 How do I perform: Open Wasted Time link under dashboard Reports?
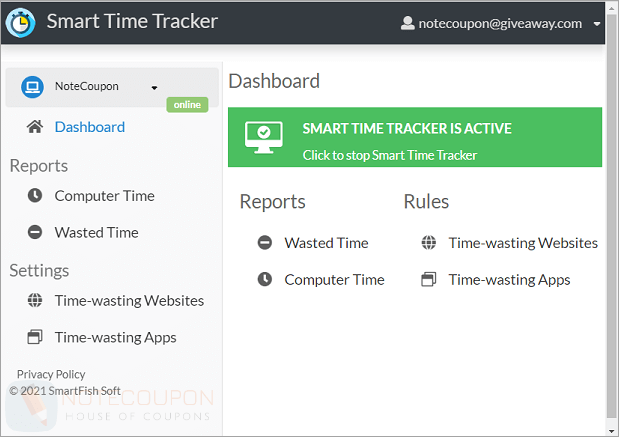pyautogui.click(x=326, y=243)
